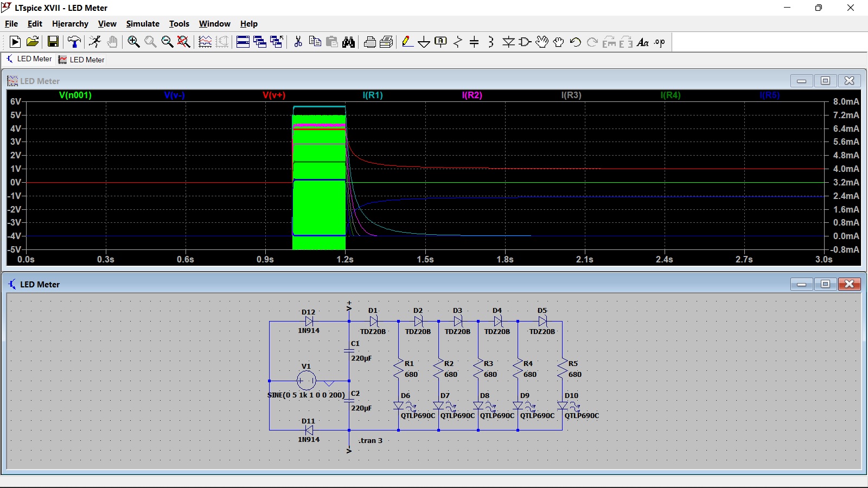Screen dimensions: 868x488
Task: Tile windows horizontally using the toolbar icon
Action: (x=243, y=42)
